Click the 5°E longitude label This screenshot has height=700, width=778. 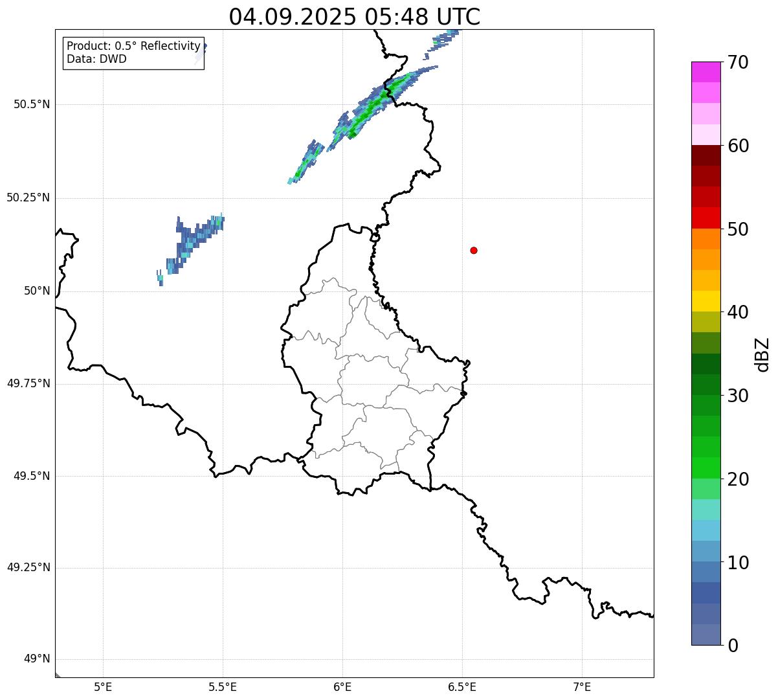click(x=103, y=687)
